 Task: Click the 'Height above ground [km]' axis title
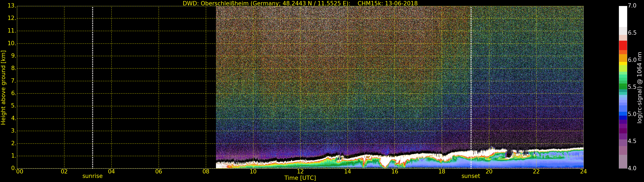click(3, 87)
